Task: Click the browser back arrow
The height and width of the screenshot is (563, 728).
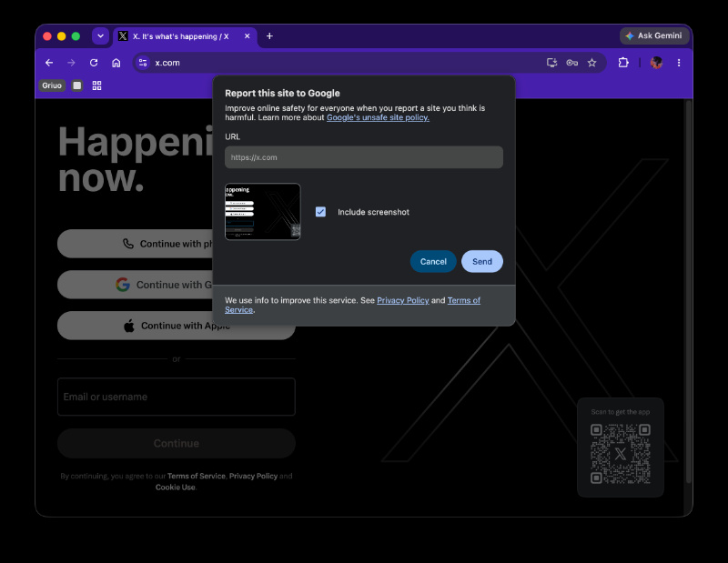Action: click(x=49, y=63)
